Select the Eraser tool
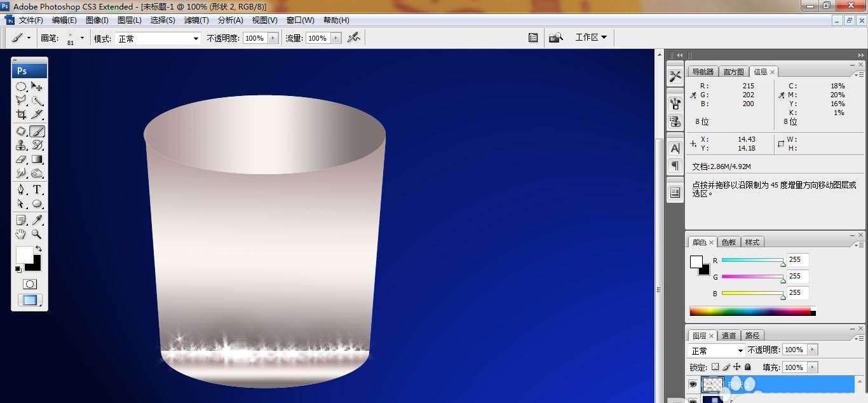868x403 pixels. [x=21, y=160]
